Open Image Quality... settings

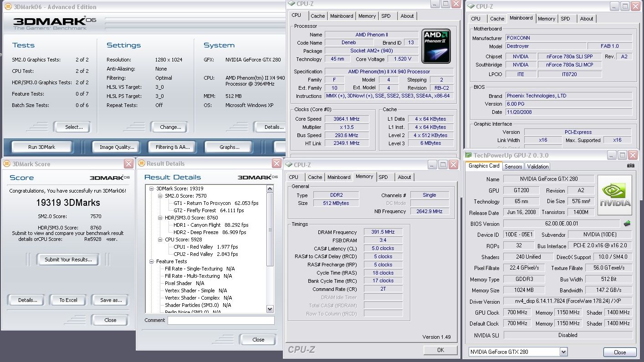point(117,147)
